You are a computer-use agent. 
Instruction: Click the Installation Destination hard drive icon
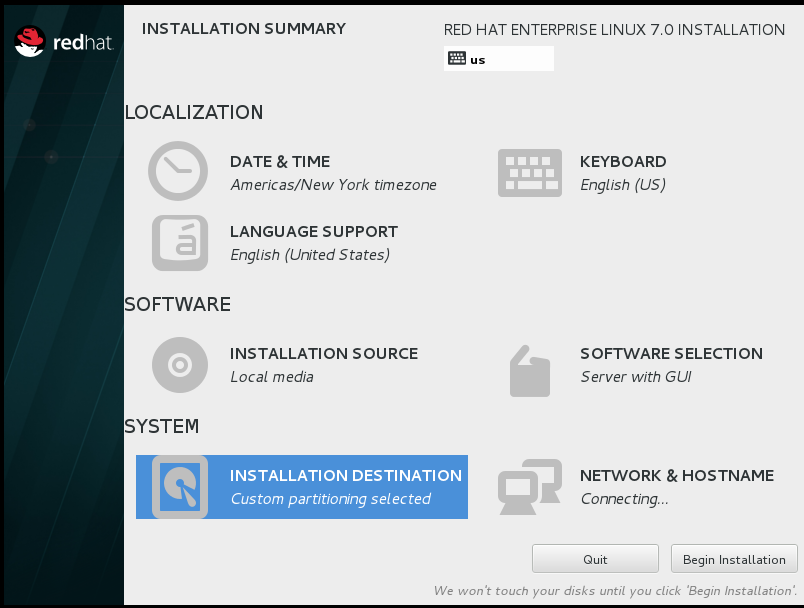point(180,487)
